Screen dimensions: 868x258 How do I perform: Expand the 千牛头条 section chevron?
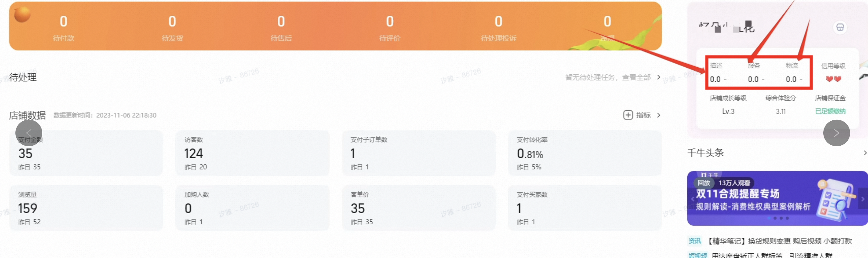coord(865,153)
